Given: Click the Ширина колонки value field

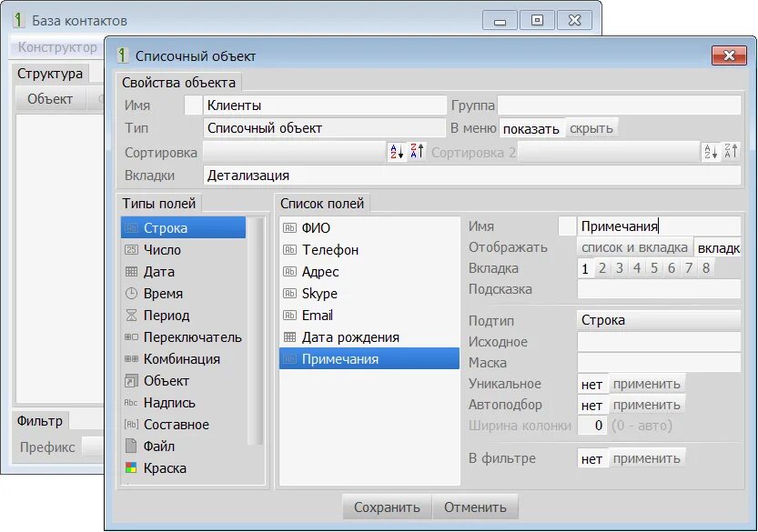Looking at the screenshot, I should pyautogui.click(x=592, y=426).
